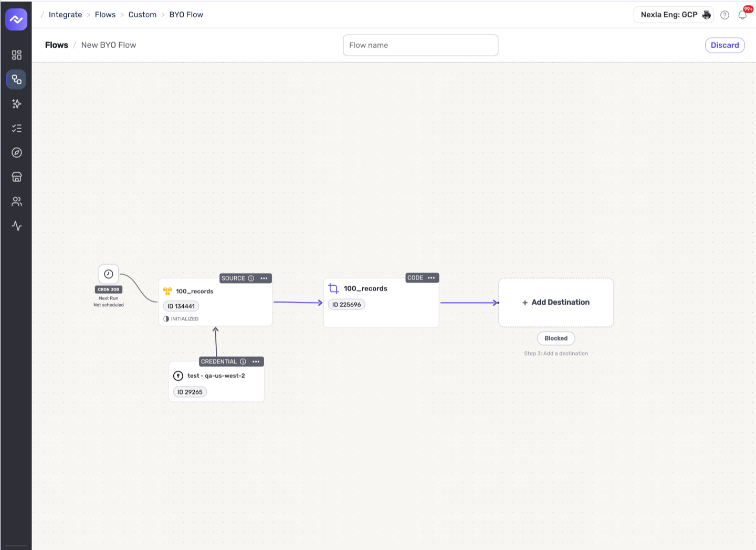This screenshot has height=550, width=756.
Task: Click the CODE tag label
Action: pos(415,278)
